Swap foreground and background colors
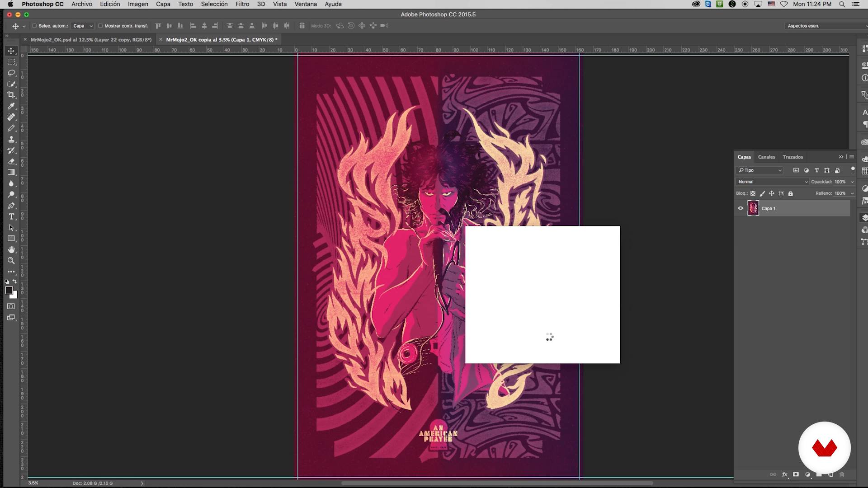Image resolution: width=868 pixels, height=488 pixels. click(15, 282)
